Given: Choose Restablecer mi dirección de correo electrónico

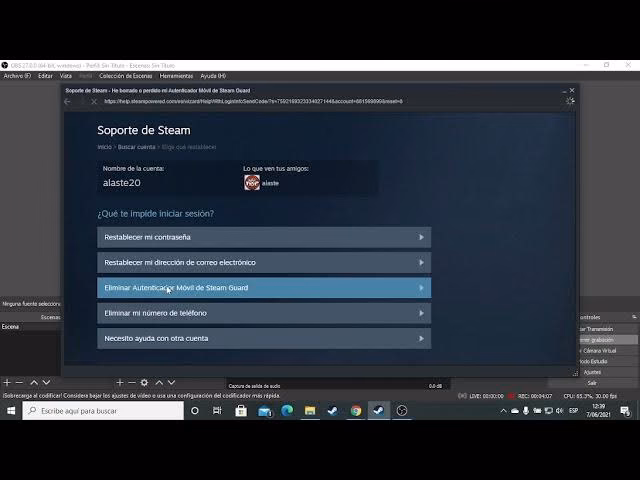Looking at the screenshot, I should click(x=264, y=262).
